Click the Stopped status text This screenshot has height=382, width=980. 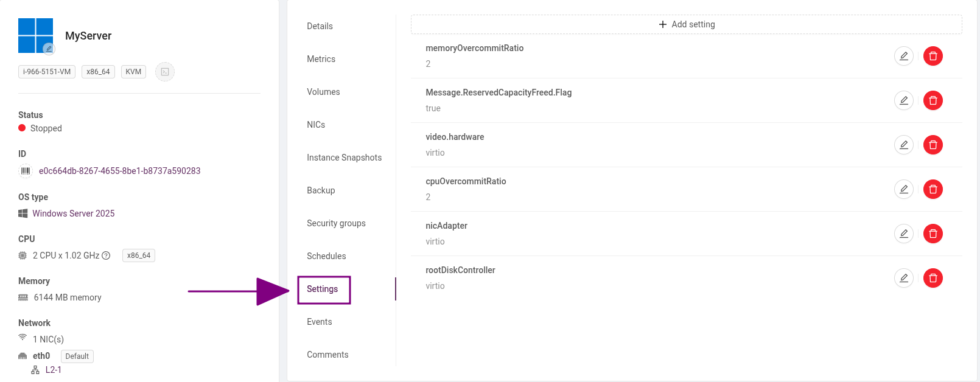(x=46, y=128)
